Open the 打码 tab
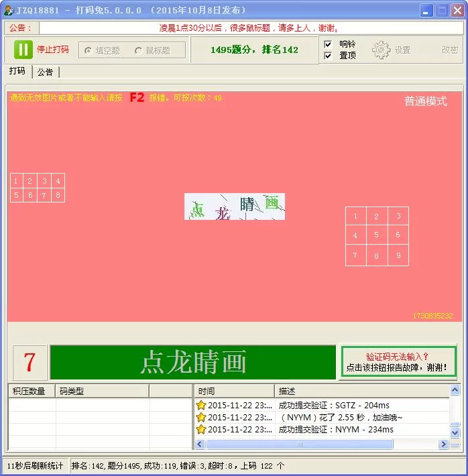The width and height of the screenshot is (468, 476). tap(17, 72)
